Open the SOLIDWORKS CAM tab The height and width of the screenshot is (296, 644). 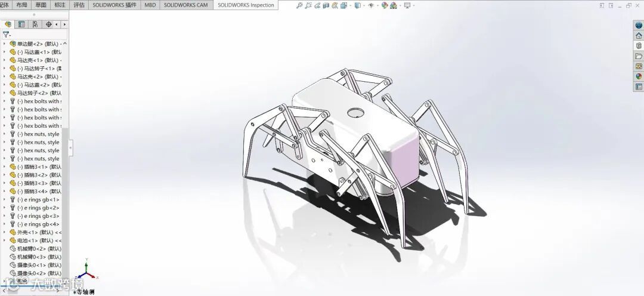coord(186,5)
